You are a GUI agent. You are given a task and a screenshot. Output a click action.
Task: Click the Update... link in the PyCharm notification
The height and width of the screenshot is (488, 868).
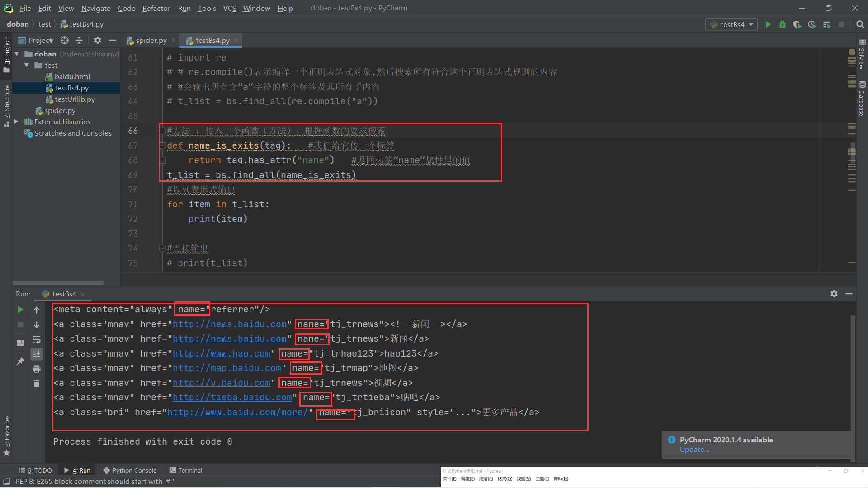(694, 450)
